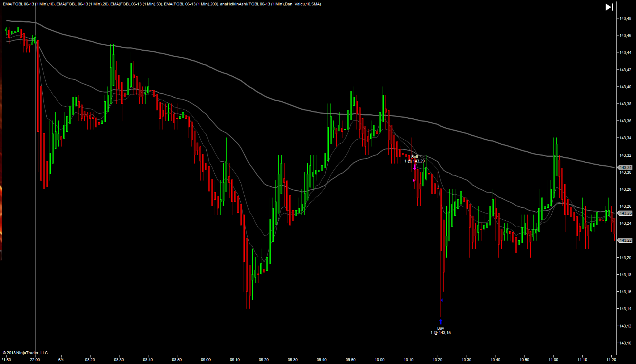636x364 pixels.
Task: Click the 09:50 time axis label
Action: pyautogui.click(x=351, y=360)
